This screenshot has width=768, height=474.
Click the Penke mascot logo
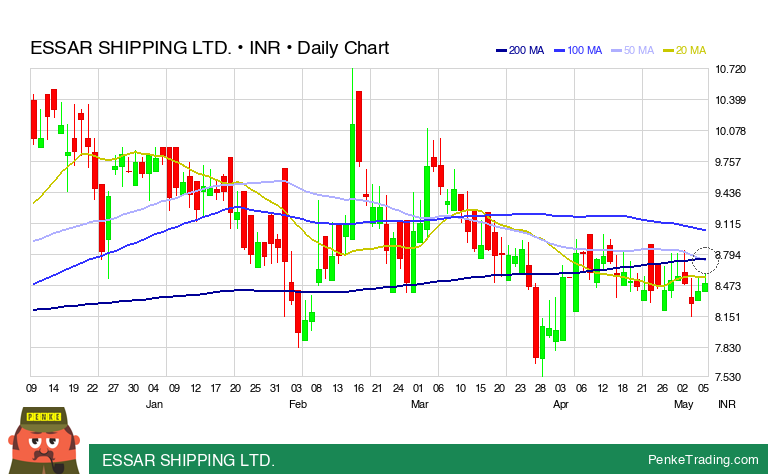[44, 441]
